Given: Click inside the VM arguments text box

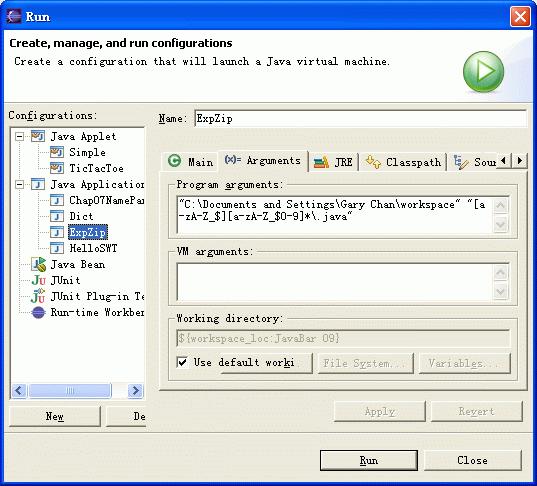Looking at the screenshot, I should (x=335, y=282).
